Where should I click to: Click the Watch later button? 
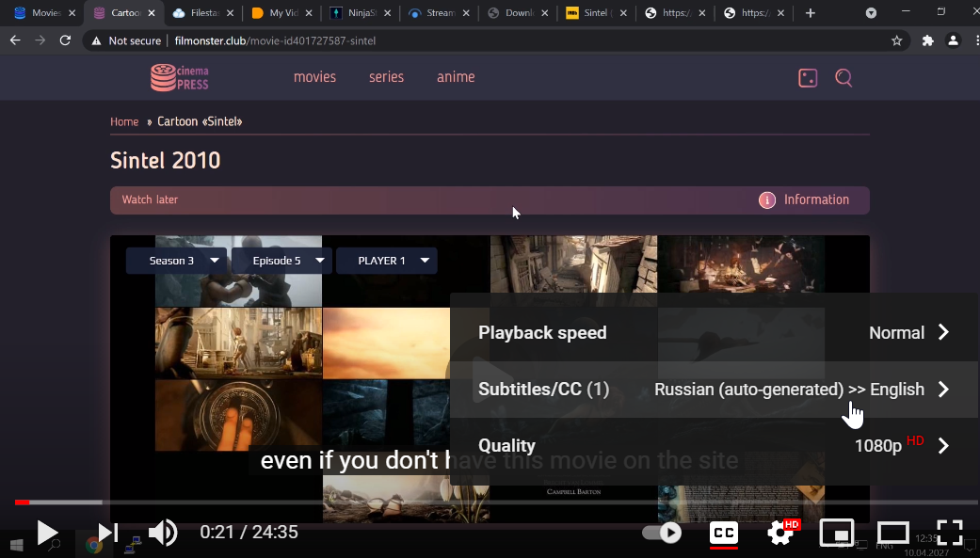pyautogui.click(x=150, y=199)
